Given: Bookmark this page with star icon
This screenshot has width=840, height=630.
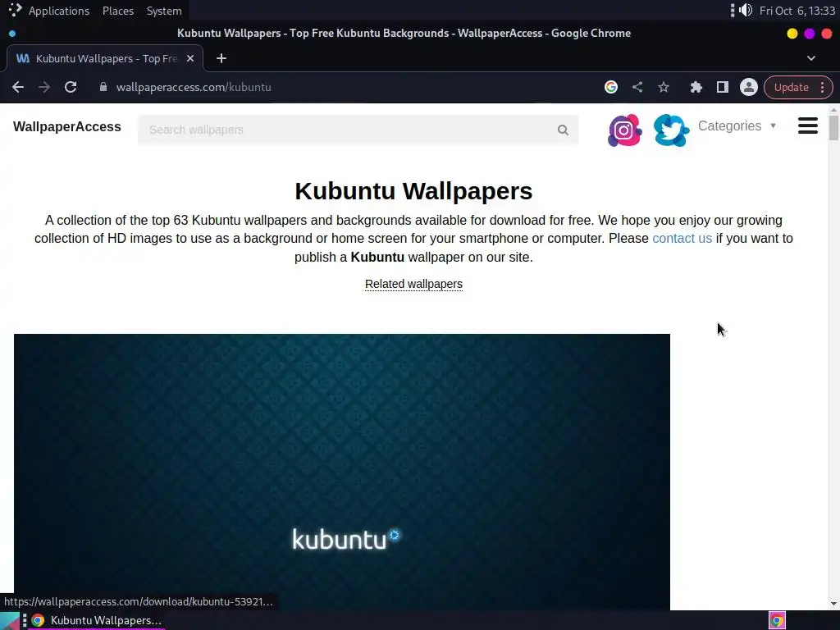Looking at the screenshot, I should coord(663,87).
